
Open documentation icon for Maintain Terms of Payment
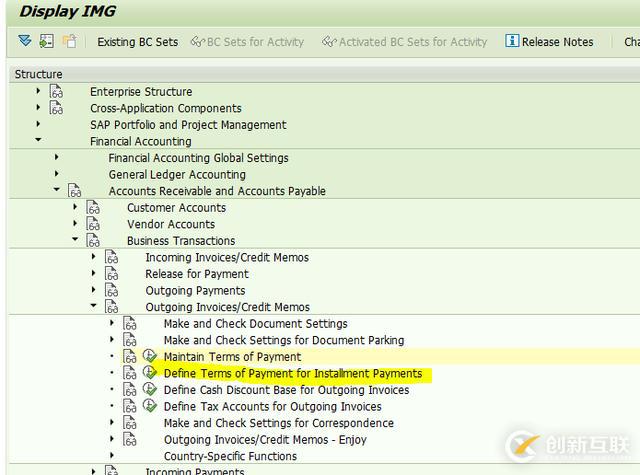pyautogui.click(x=130, y=357)
